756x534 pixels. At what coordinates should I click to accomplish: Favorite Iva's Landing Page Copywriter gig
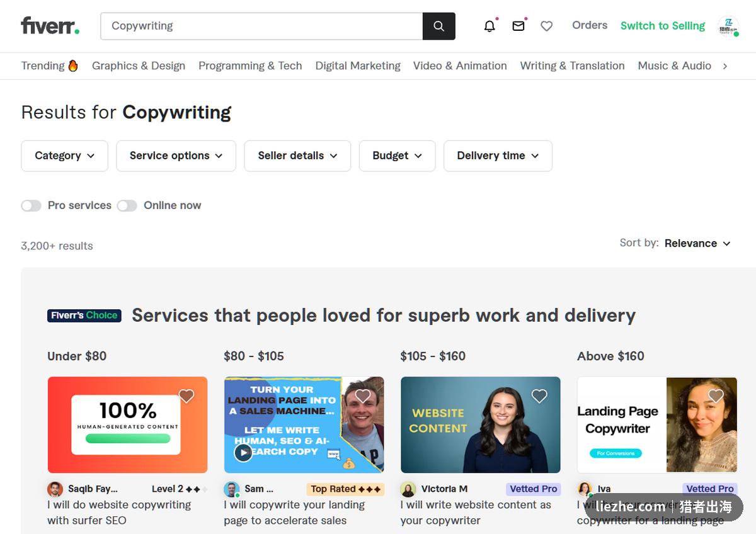(x=716, y=396)
